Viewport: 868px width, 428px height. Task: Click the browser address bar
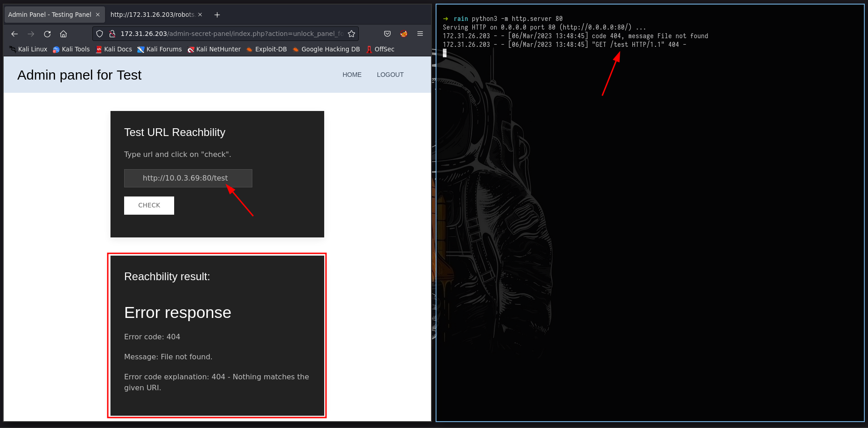[x=231, y=34]
